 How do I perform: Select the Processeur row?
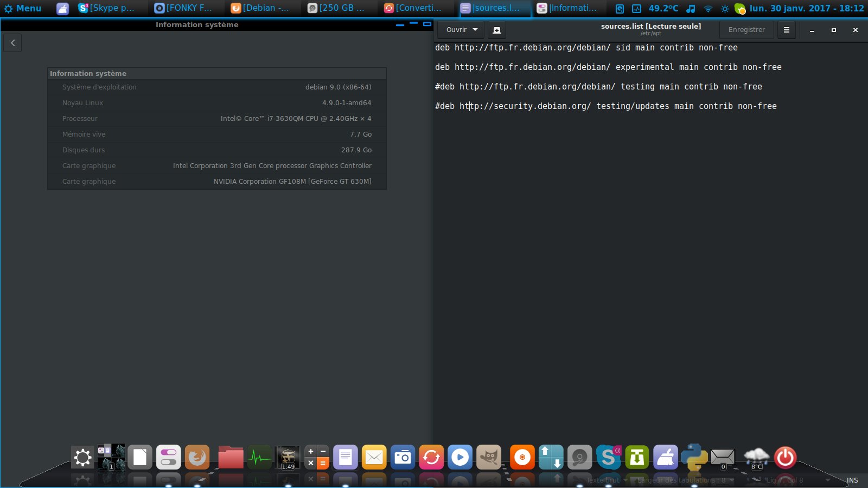click(217, 119)
